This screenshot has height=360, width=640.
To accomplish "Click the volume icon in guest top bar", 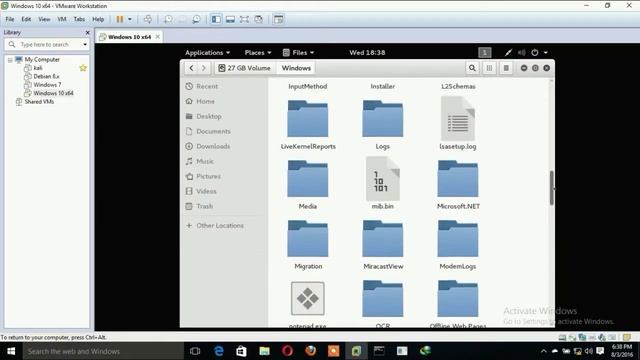I will (522, 52).
